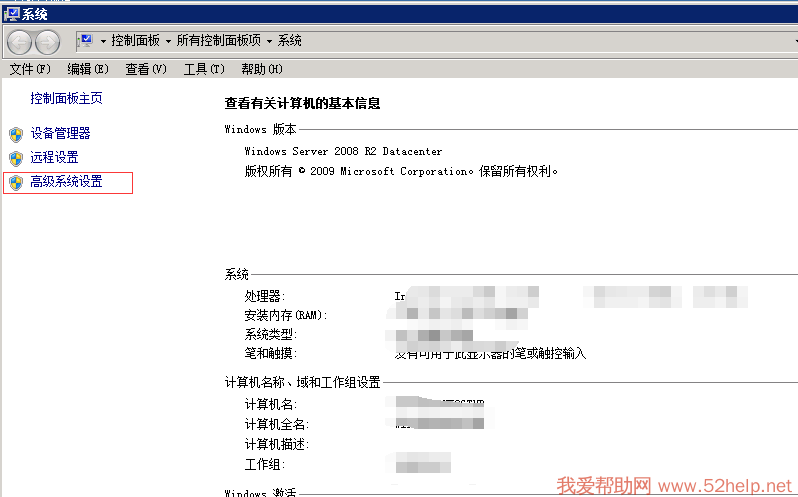798x497 pixels.
Task: Select 所有控制面板项 in the address breadcrumb
Action: coord(218,42)
